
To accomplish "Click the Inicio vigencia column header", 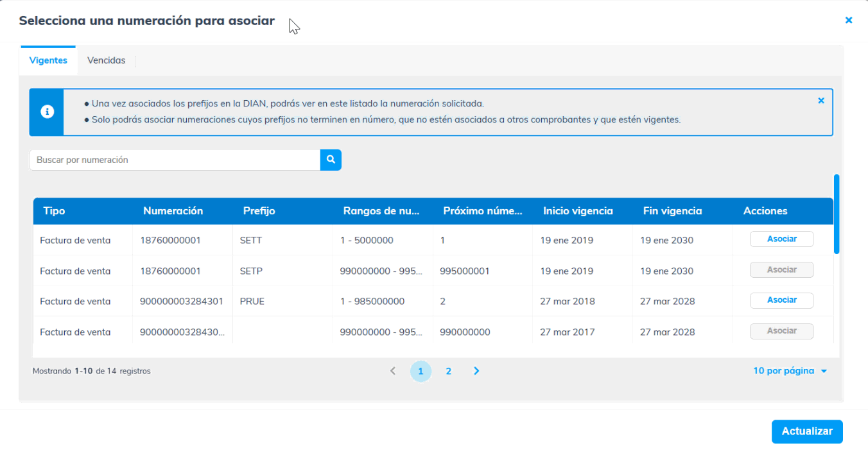I will tap(578, 210).
